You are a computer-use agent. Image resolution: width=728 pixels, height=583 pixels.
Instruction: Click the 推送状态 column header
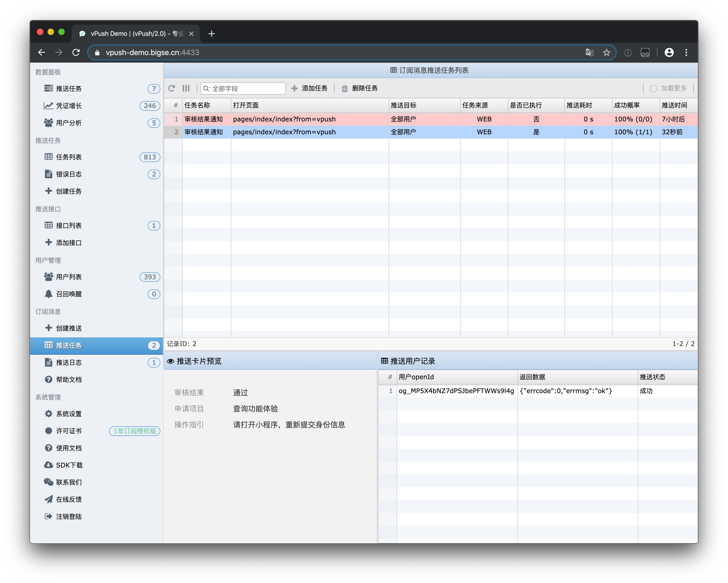(668, 377)
